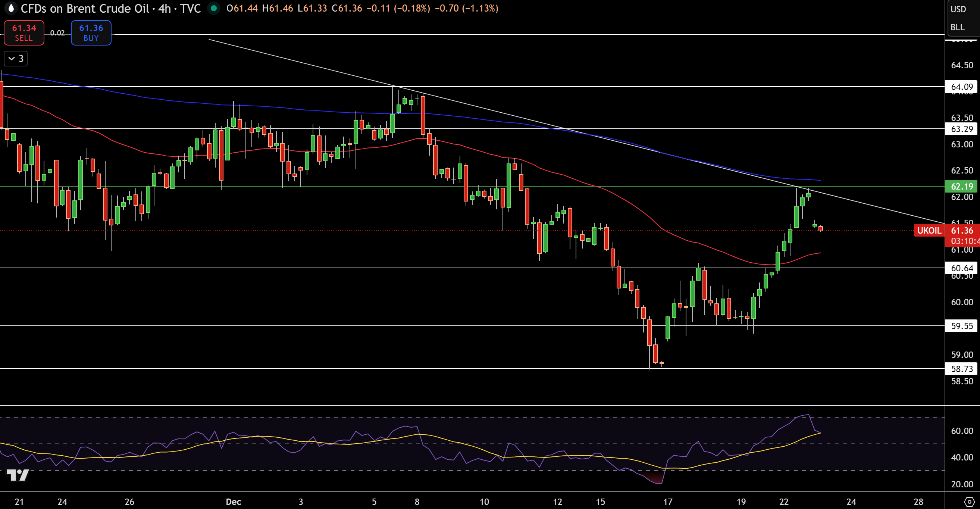Click the Brent Crude Oil drop icon
The image size is (980, 509).
[x=11, y=8]
